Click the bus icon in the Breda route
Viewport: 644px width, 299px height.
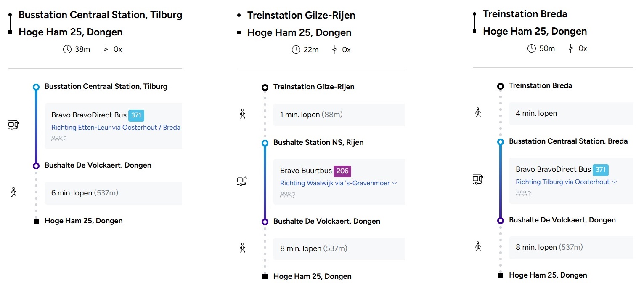click(477, 180)
